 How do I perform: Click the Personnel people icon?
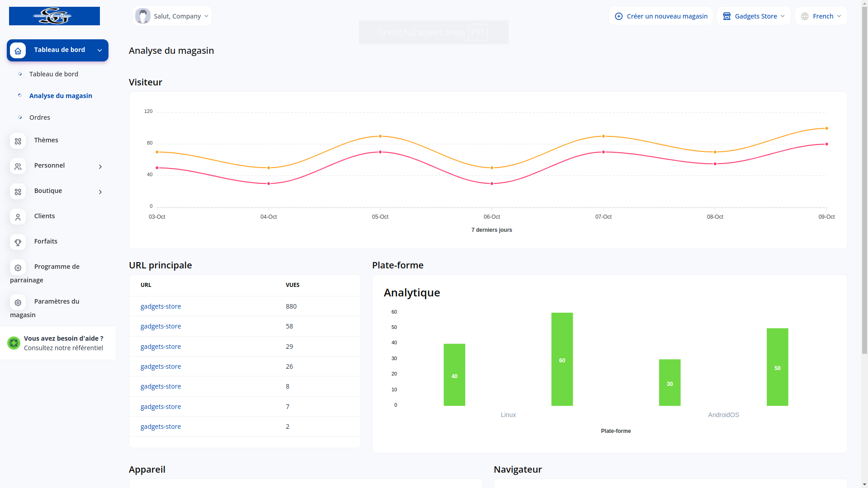pos(18,166)
